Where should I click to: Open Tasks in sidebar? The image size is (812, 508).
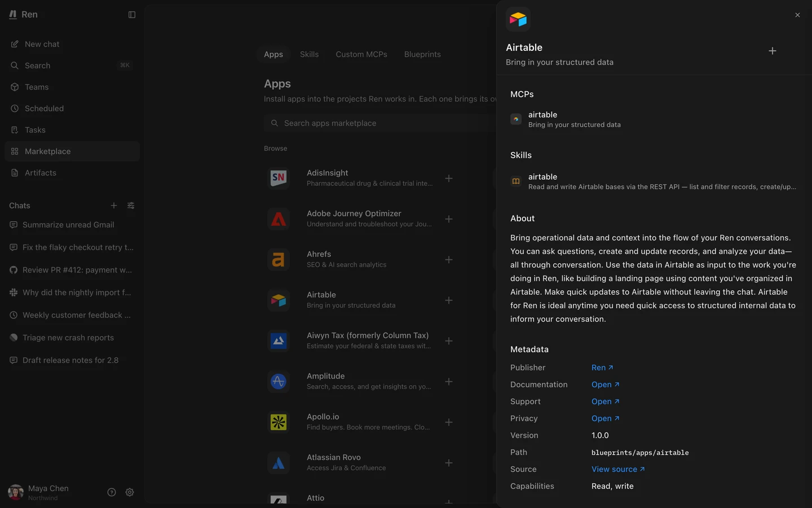72,130
